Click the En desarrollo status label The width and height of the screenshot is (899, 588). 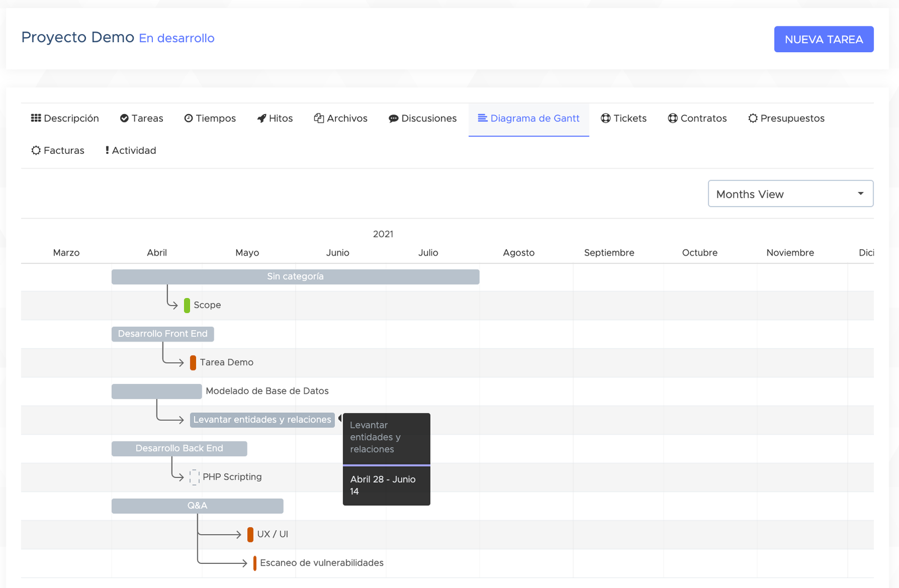(176, 38)
